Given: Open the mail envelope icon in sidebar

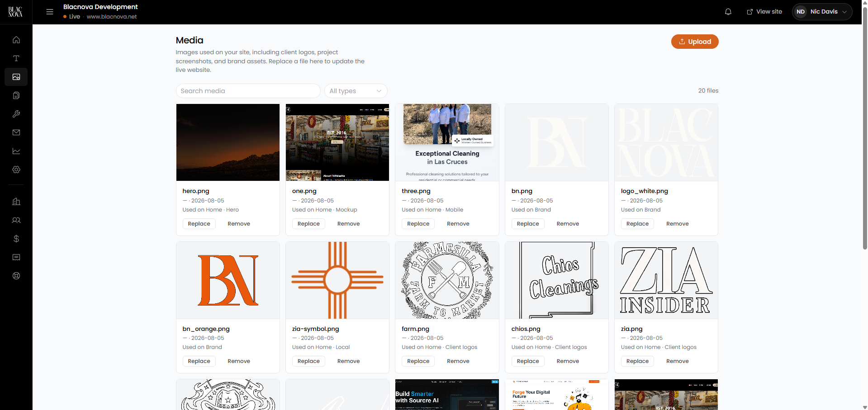Looking at the screenshot, I should click(16, 132).
